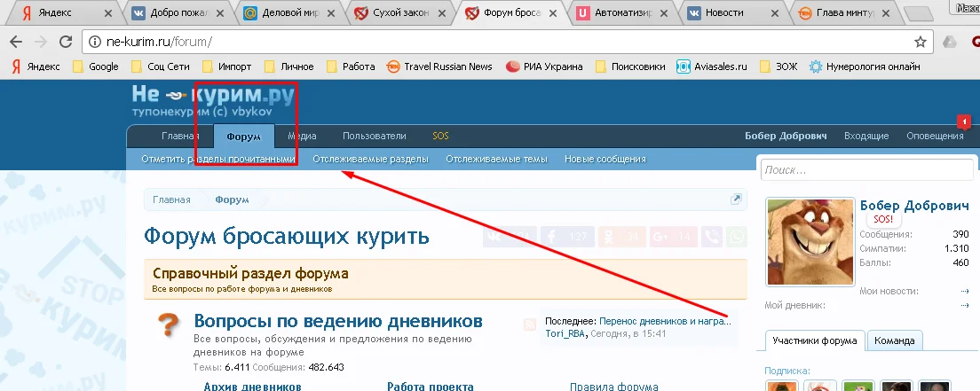Open the Медиа navigation tab
Screen dimensions: 980x391
[302, 137]
